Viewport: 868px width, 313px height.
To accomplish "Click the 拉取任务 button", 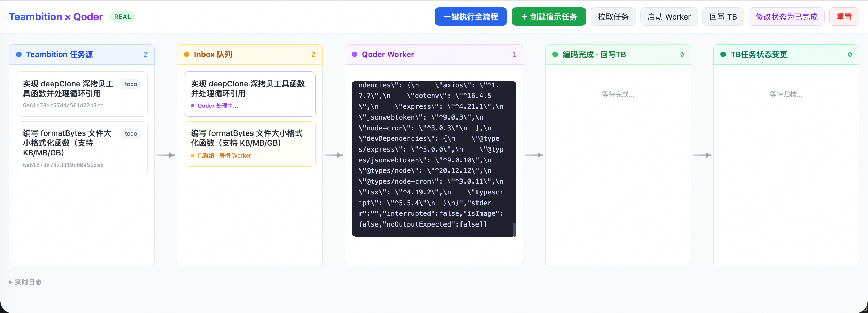I will pos(613,17).
